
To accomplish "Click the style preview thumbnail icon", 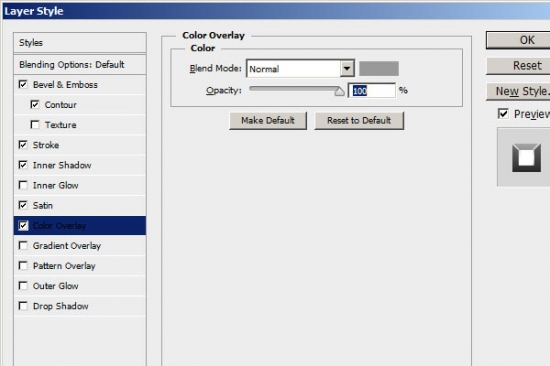I will click(526, 158).
